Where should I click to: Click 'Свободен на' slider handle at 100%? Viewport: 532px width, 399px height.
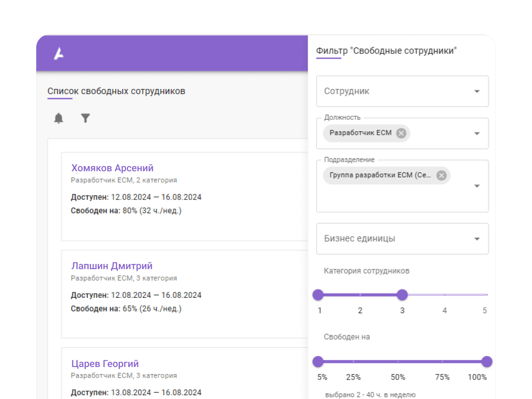click(x=487, y=362)
